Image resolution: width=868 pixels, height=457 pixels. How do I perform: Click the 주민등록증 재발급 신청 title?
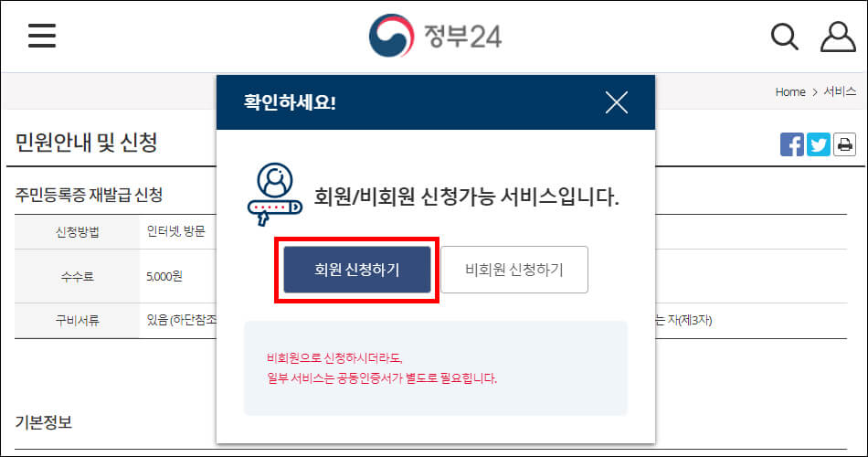click(89, 195)
